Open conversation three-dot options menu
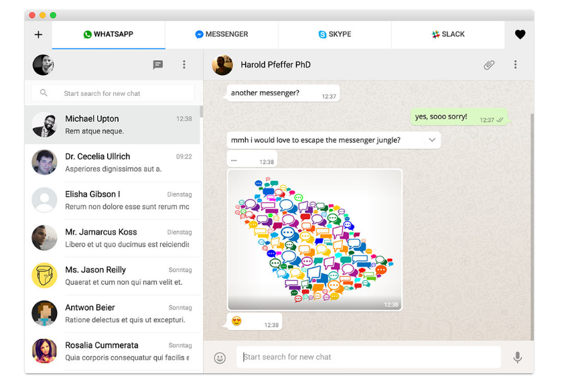562x392 pixels. point(515,64)
